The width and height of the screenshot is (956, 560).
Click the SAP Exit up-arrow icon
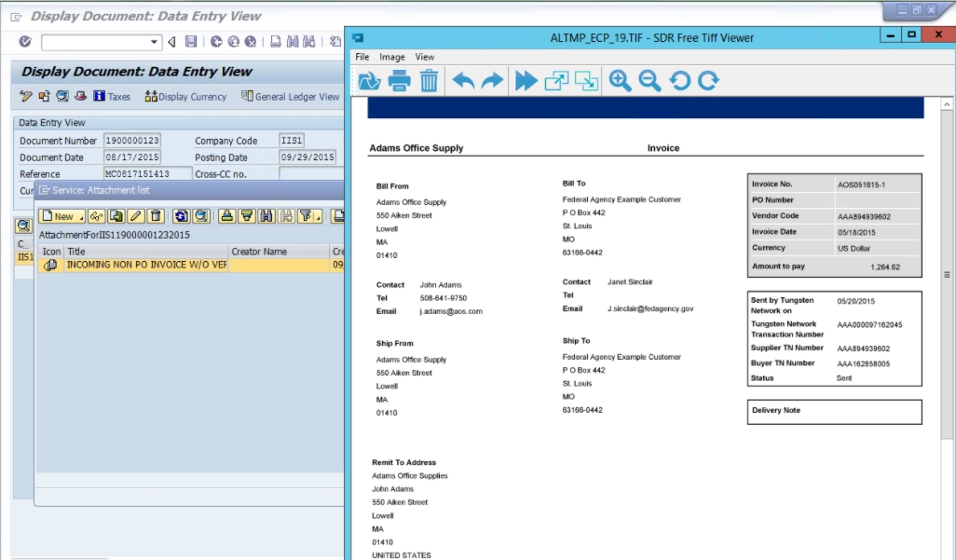tap(234, 42)
